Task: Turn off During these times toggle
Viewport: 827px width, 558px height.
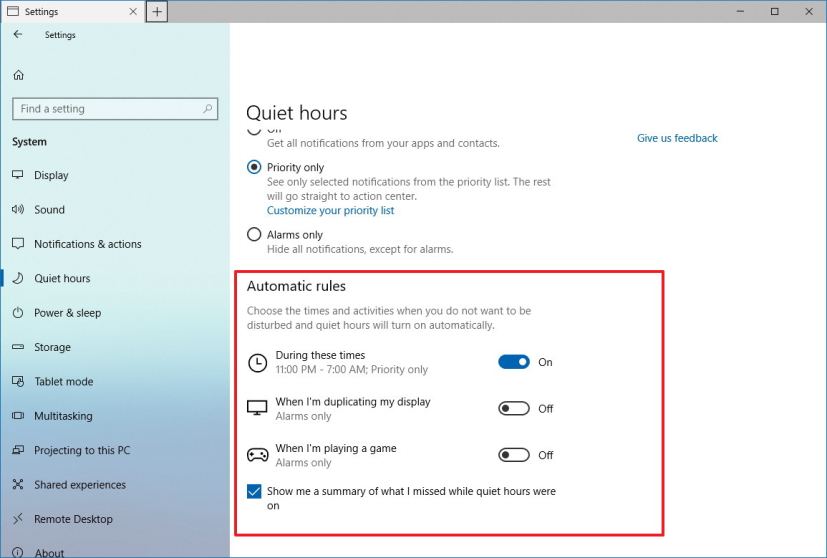Action: [514, 362]
